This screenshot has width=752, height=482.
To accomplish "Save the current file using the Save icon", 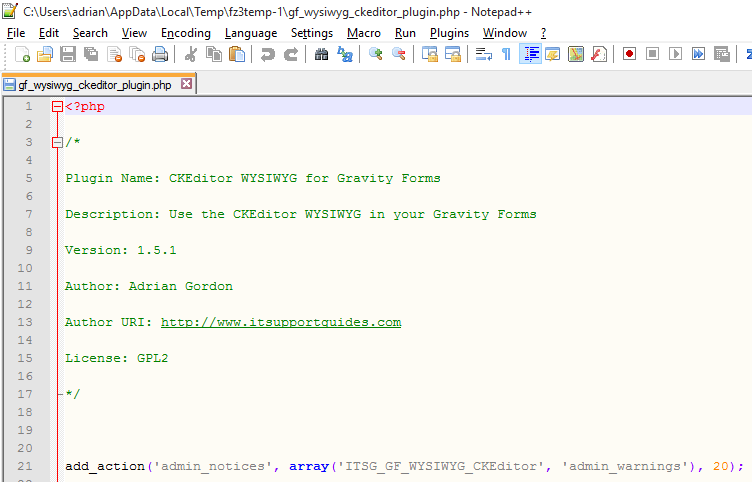I will [x=68, y=54].
